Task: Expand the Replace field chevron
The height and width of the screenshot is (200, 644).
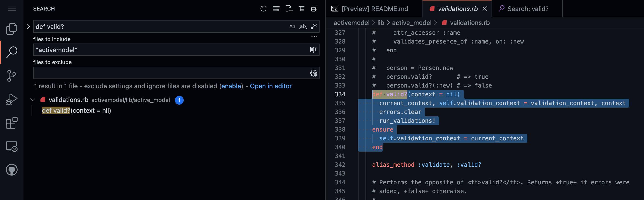Action: click(x=29, y=27)
